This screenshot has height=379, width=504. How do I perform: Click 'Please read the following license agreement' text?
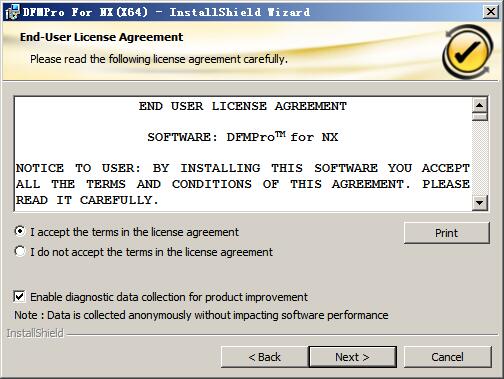click(159, 59)
